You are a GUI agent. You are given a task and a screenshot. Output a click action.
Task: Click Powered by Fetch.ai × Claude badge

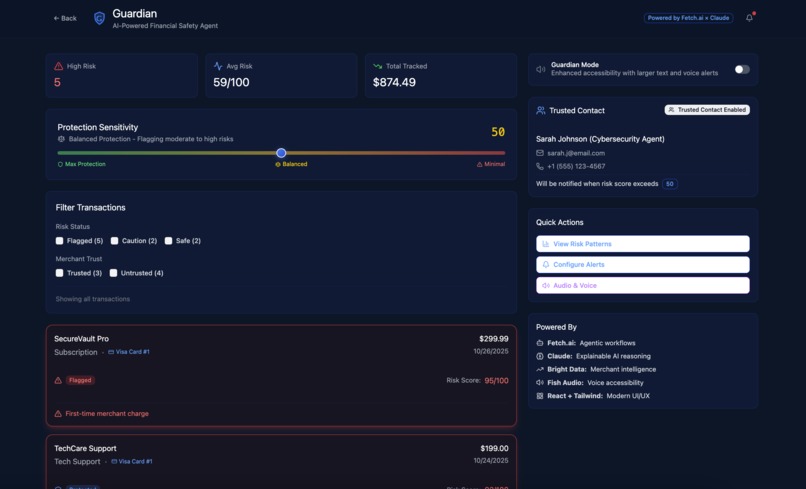tap(688, 18)
